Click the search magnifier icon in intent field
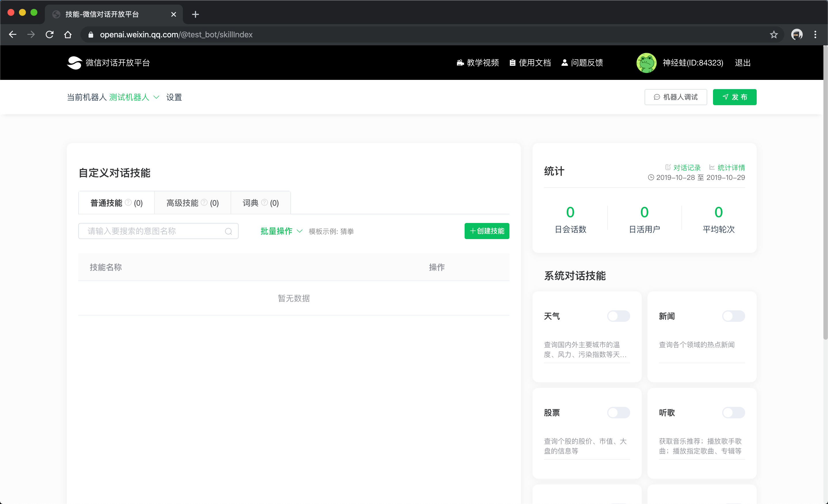828x504 pixels. 228,231
